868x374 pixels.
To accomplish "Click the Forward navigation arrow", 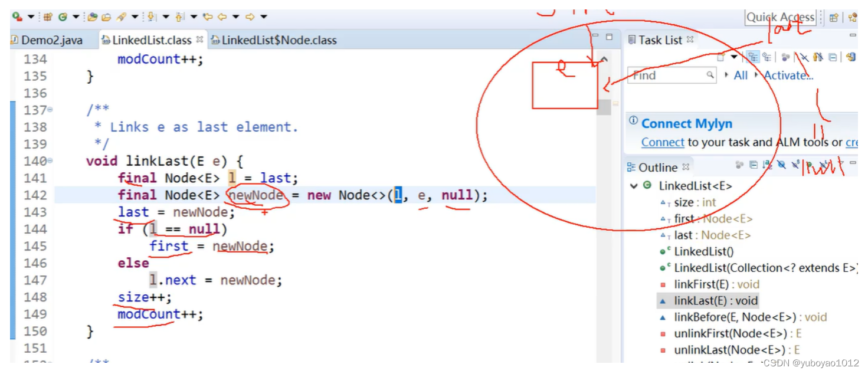I will (250, 17).
